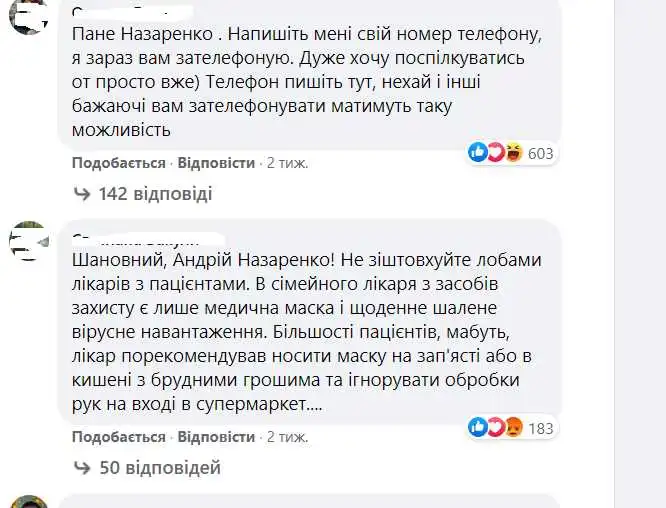The height and width of the screenshot is (508, 666).
Task: Reply to the 'Пане Назаренко' comment via Відповісти
Action: (215, 162)
